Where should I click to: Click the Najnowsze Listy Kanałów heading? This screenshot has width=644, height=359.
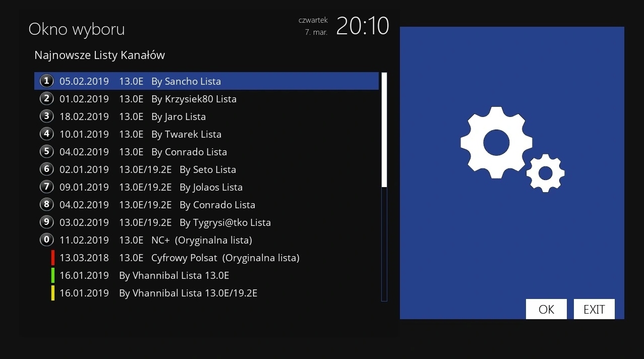tap(99, 55)
